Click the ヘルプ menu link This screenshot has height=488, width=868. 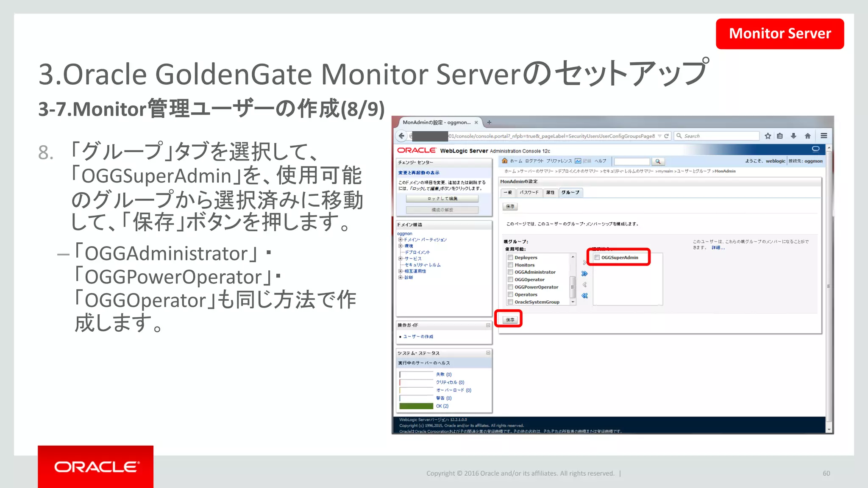click(600, 161)
